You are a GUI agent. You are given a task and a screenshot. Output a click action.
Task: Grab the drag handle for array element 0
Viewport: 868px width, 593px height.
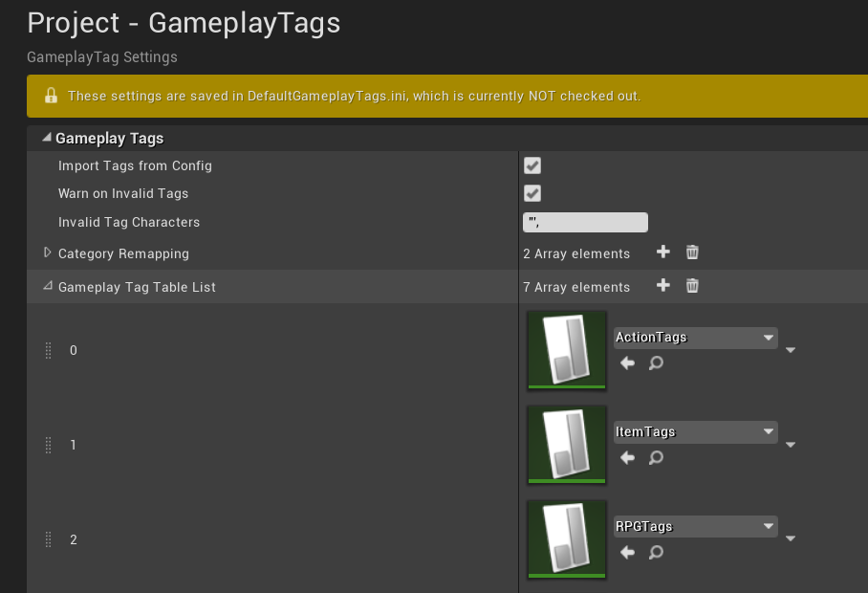[x=48, y=350]
